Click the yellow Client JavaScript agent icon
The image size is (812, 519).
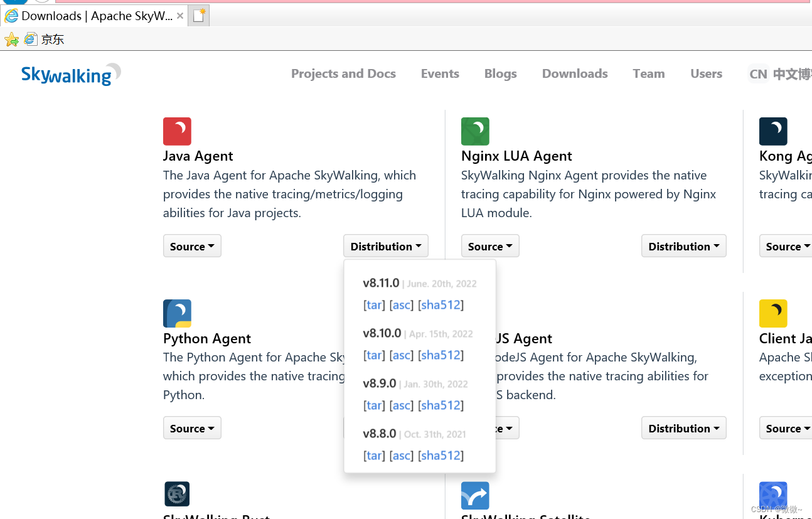[x=773, y=313]
